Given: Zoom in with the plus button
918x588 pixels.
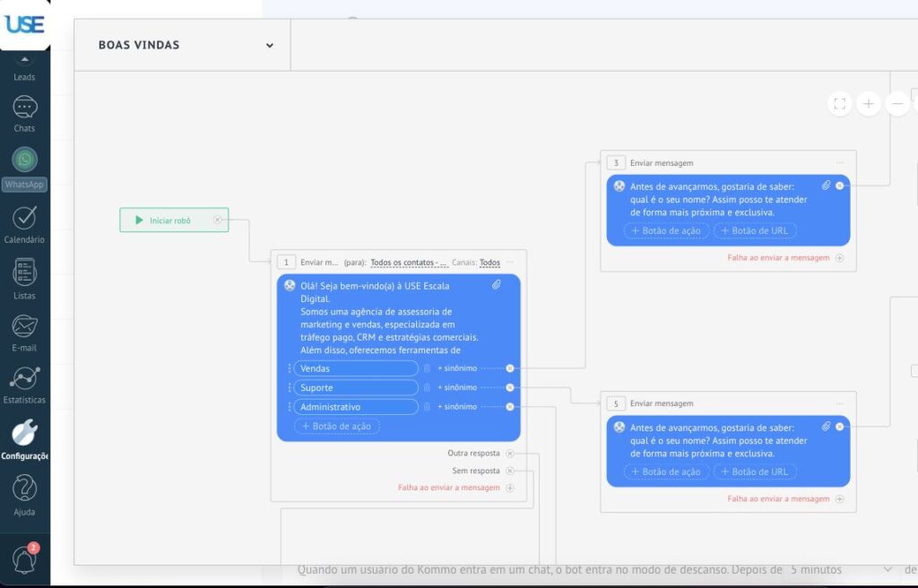Looking at the screenshot, I should tap(868, 104).
